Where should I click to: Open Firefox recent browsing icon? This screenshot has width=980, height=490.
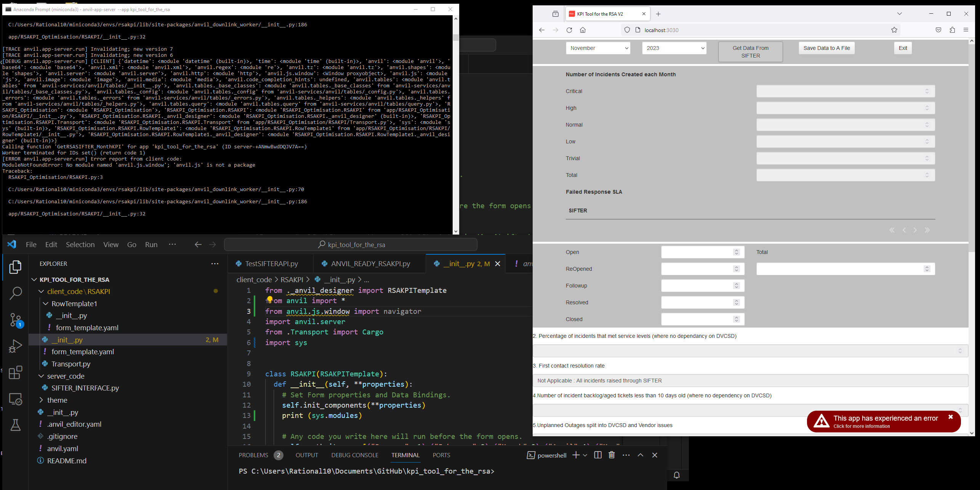point(556,14)
